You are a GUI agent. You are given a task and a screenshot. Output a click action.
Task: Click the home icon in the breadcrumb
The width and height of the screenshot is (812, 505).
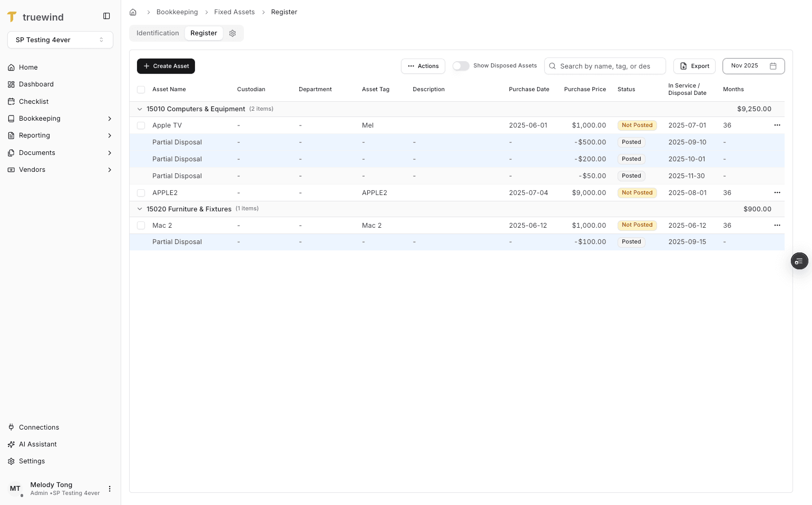pyautogui.click(x=133, y=12)
